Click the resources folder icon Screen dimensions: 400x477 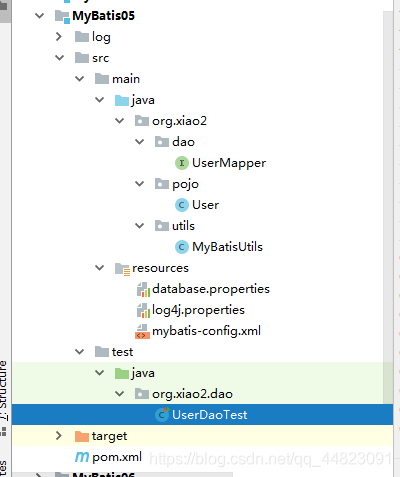122,269
